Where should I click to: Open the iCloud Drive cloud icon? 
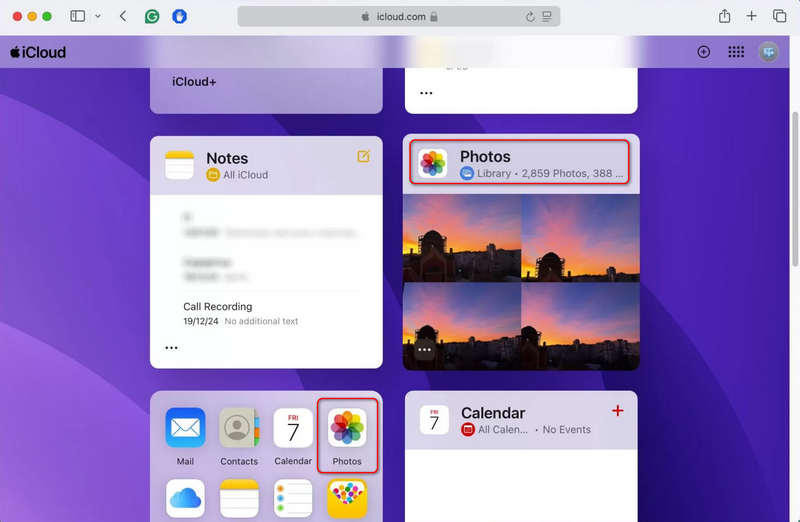[185, 499]
